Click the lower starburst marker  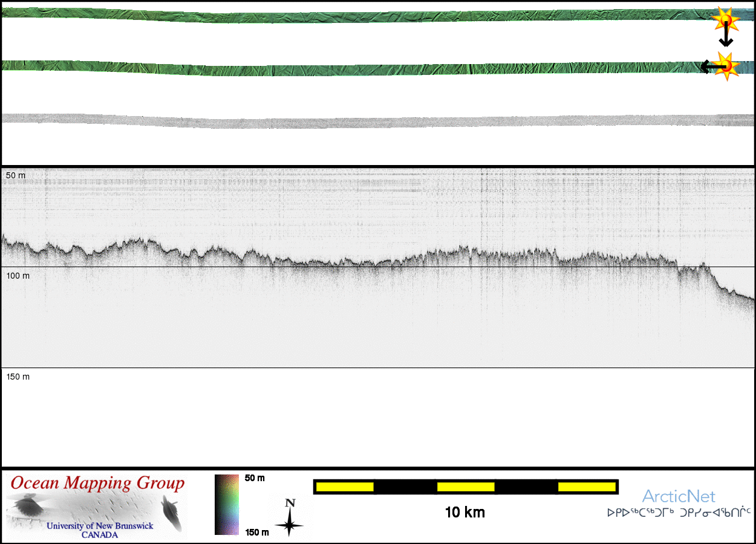pyautogui.click(x=726, y=65)
